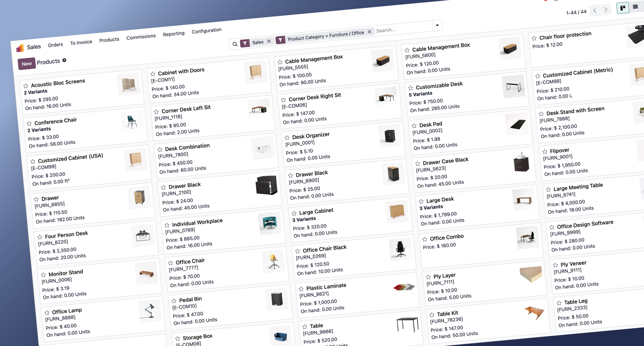Toggle star on Monitor Stand
Screen dimensions: 644x346
[x=43, y=275]
